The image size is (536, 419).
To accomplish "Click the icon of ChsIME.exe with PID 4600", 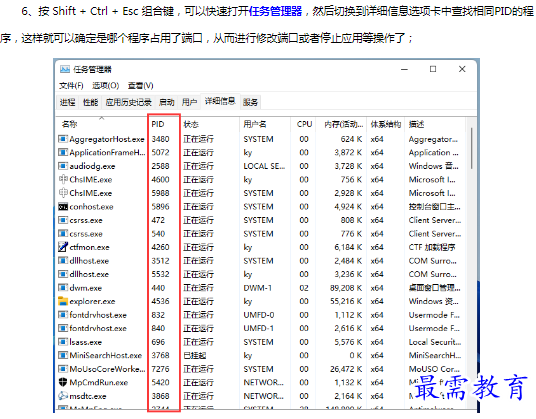I will [x=63, y=179].
